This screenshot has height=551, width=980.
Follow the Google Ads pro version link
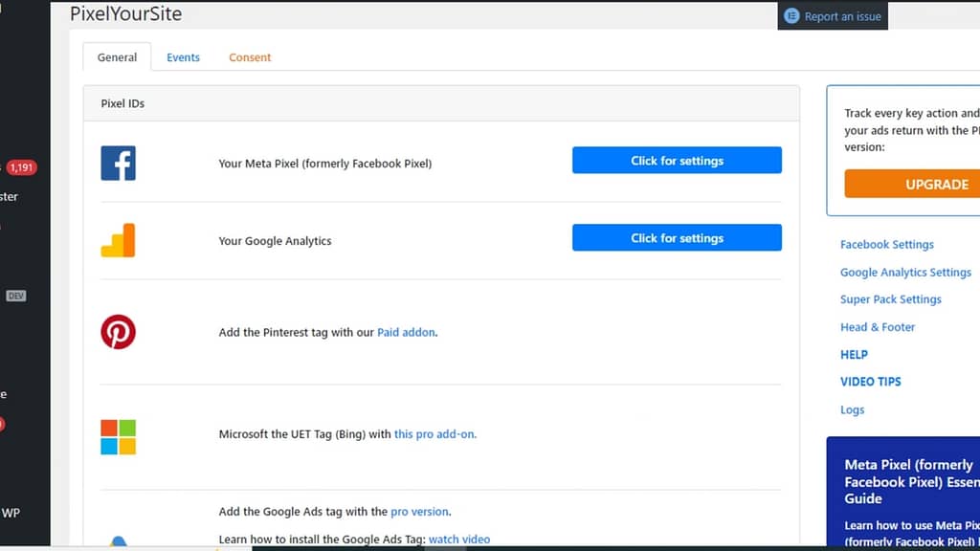(x=419, y=512)
